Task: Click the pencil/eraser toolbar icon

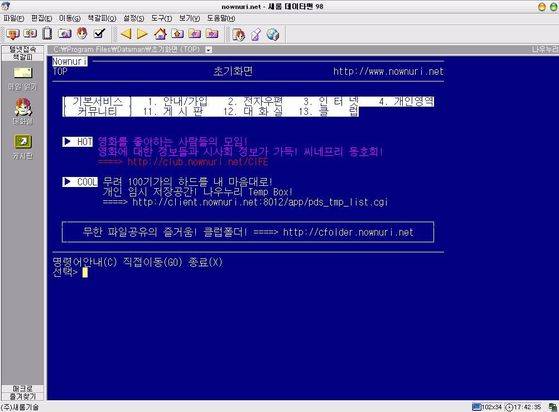Action: (256, 35)
